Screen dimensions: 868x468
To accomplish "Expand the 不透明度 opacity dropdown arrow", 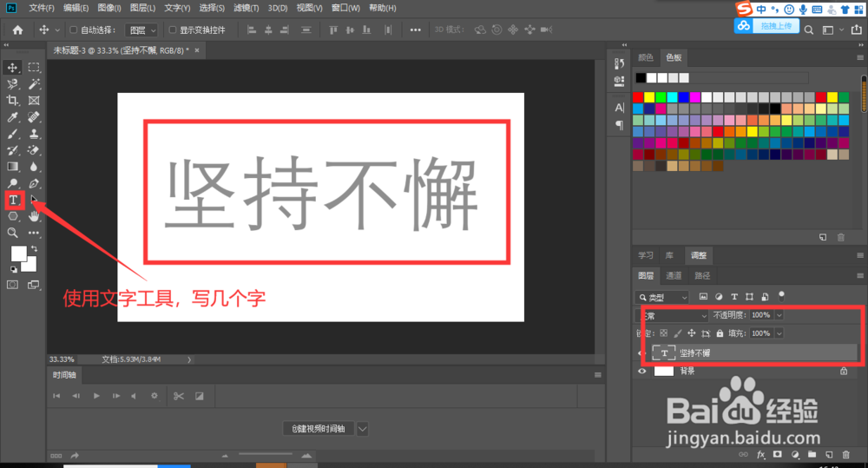I will coord(779,315).
